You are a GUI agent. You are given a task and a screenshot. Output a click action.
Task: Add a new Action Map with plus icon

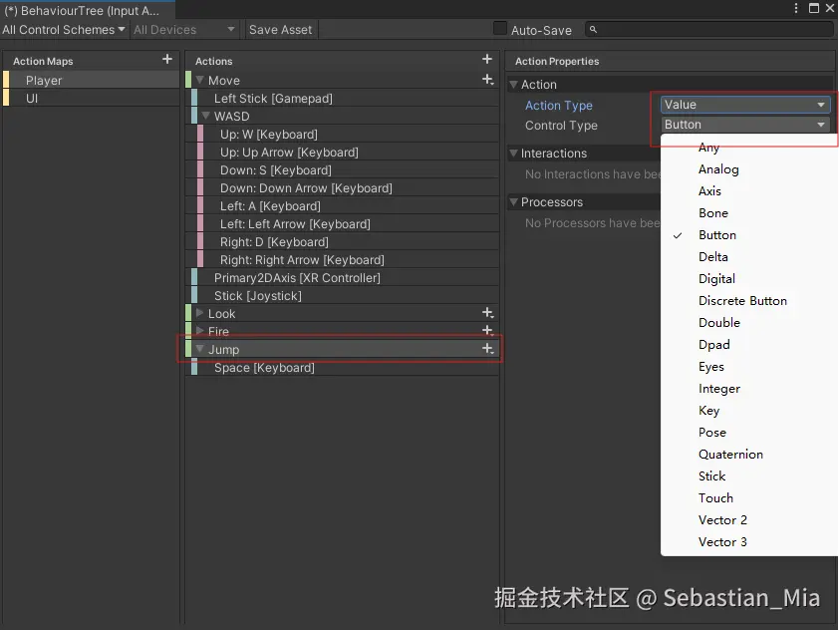pyautogui.click(x=167, y=59)
